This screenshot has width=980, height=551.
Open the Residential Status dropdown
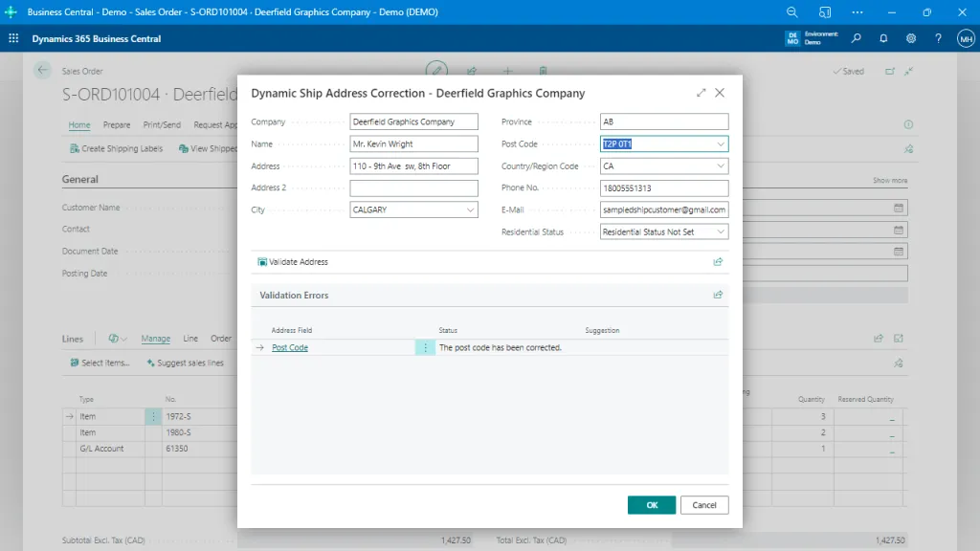(720, 231)
